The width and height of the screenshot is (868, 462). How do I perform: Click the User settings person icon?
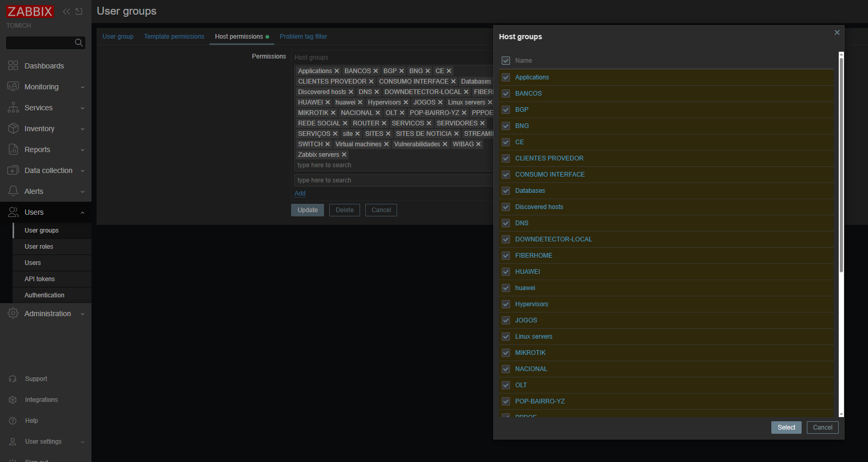(x=13, y=442)
